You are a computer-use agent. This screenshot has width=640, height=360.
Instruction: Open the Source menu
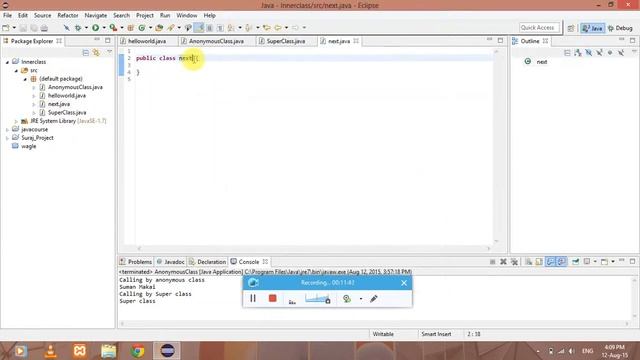pyautogui.click(x=42, y=15)
